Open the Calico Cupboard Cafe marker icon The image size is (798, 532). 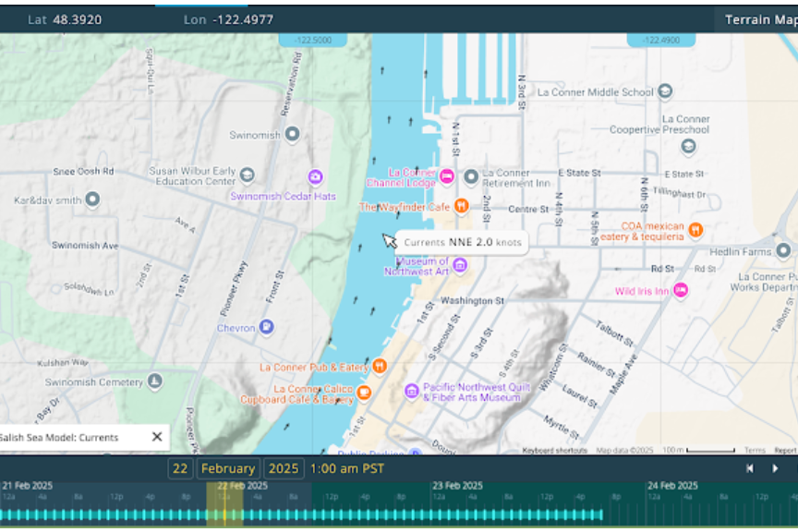363,393
